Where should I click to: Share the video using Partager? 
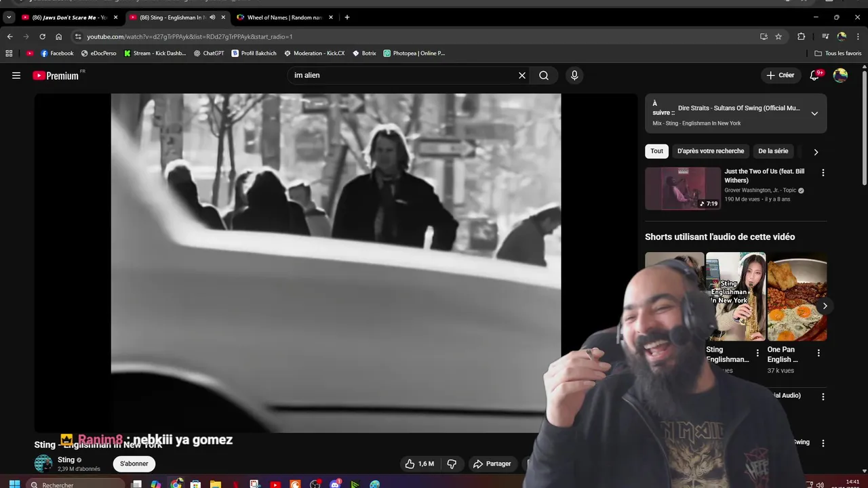[x=492, y=464]
